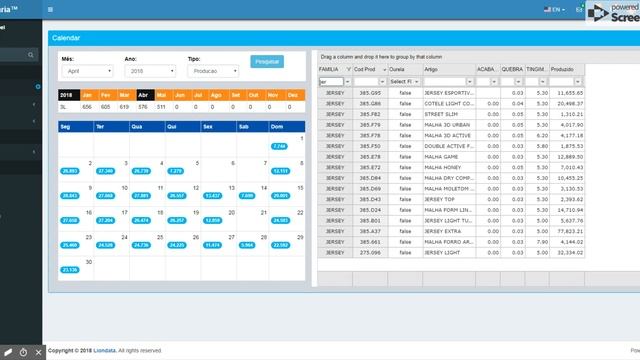640x360 pixels.
Task: Sort by the Artigo column header
Action: [449, 69]
